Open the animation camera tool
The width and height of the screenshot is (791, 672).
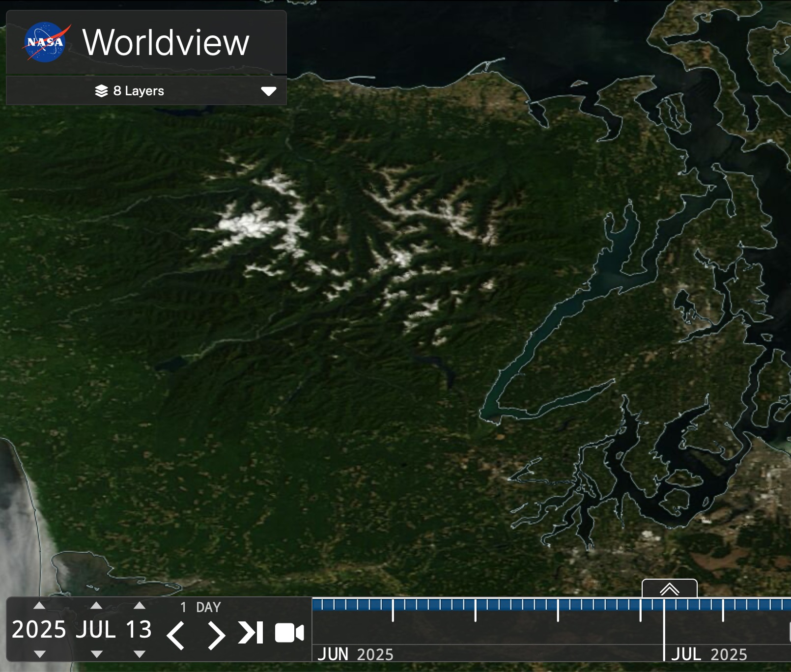pos(289,633)
